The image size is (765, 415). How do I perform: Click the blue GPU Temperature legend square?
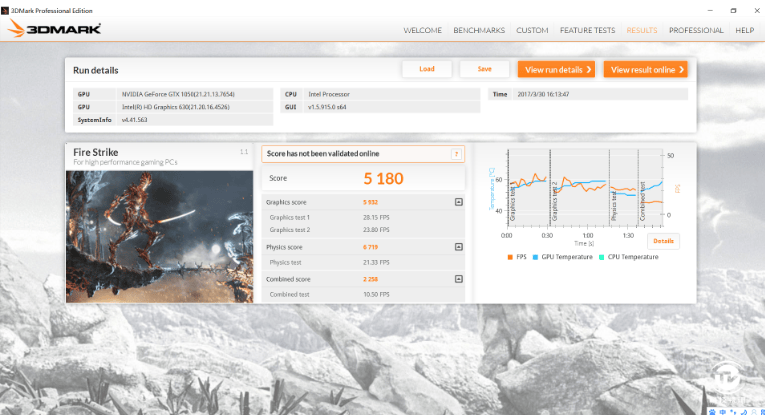[x=535, y=257]
